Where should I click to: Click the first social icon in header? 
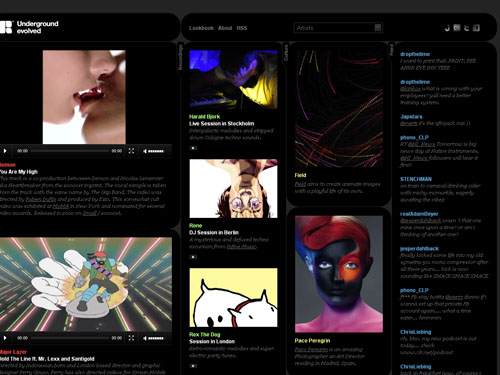point(447,28)
